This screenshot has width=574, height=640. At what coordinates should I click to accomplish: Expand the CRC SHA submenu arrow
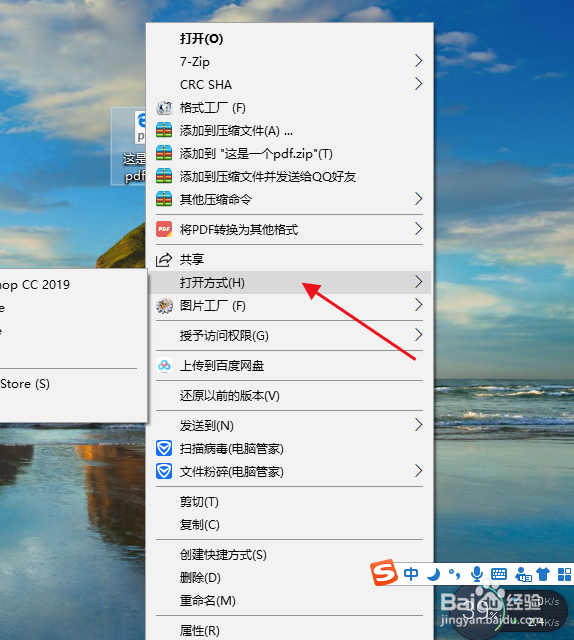pos(418,84)
